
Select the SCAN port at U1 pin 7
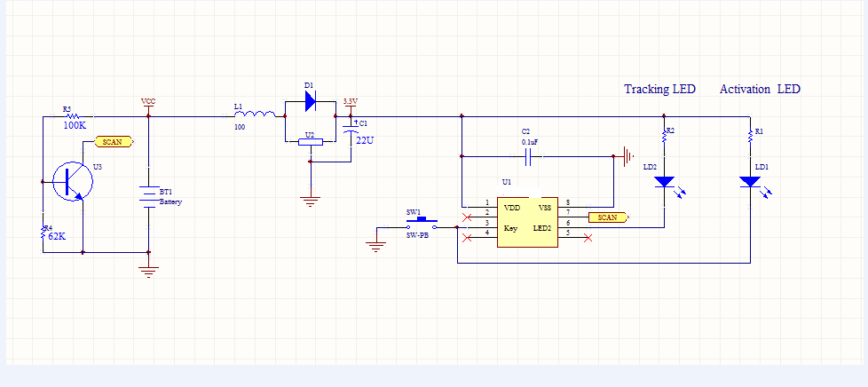tap(608, 217)
